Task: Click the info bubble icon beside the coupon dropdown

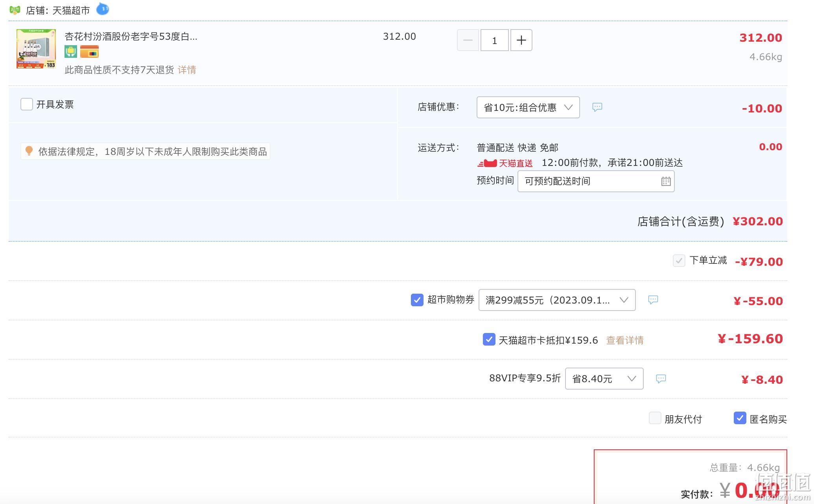Action: (653, 300)
